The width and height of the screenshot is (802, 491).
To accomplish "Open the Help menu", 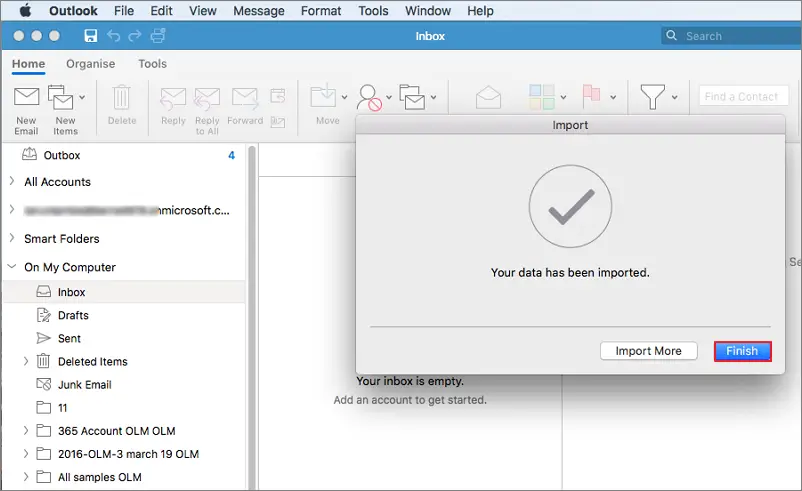I will (x=480, y=11).
